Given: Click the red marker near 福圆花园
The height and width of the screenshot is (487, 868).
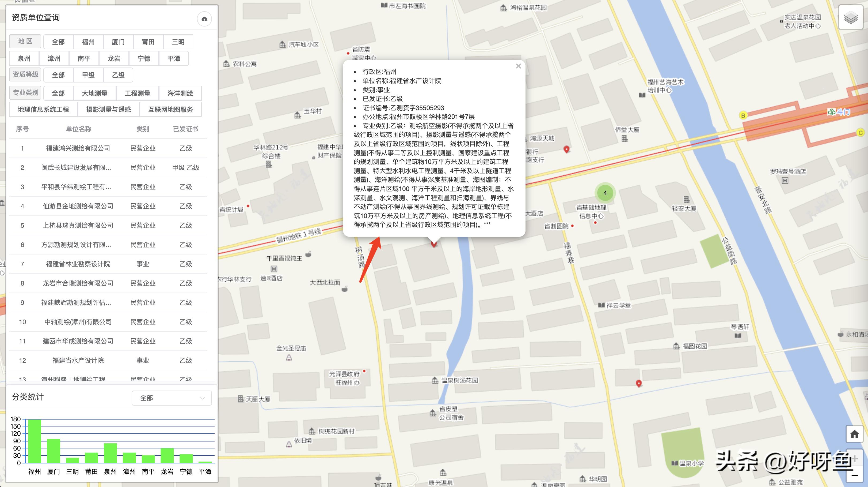Looking at the screenshot, I should [x=638, y=383].
